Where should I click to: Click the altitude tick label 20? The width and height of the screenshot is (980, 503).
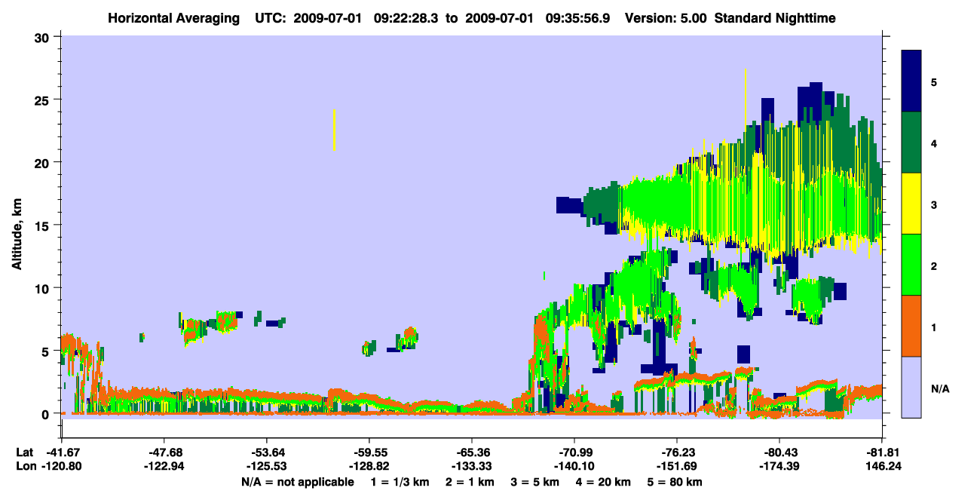pos(44,163)
